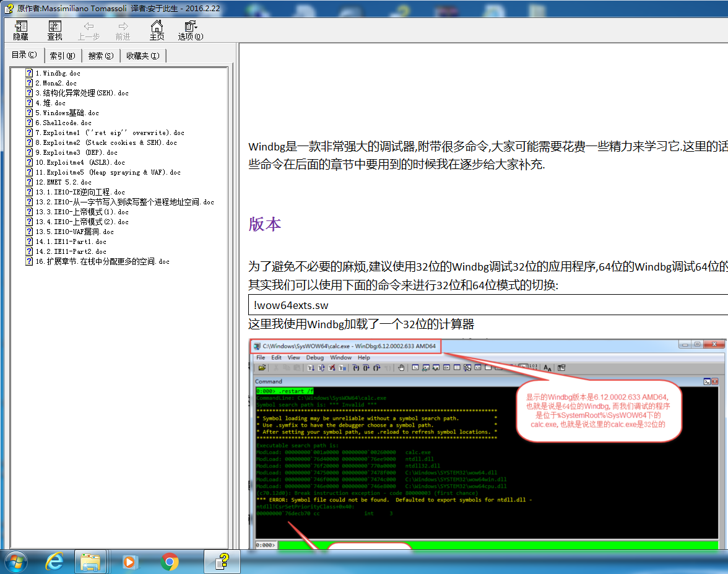The height and width of the screenshot is (574, 728).
Task: Click help page icon beside 12.EMET 5.2.doc
Action: [x=29, y=182]
